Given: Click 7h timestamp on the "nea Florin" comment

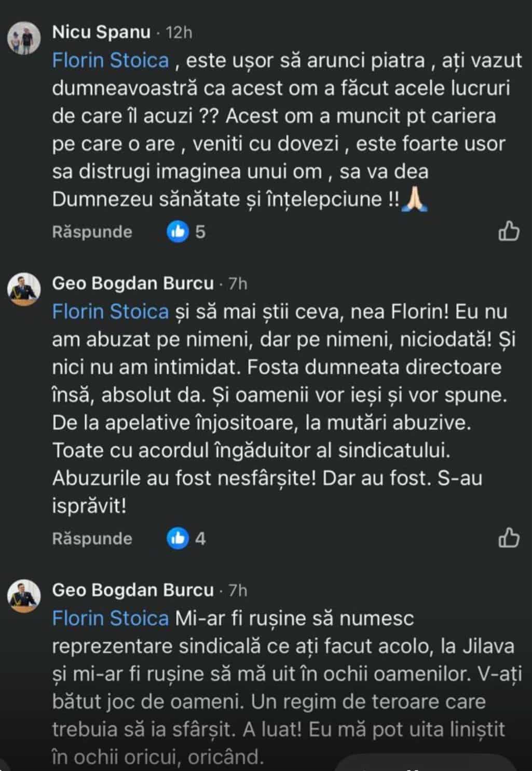Looking at the screenshot, I should point(238,284).
